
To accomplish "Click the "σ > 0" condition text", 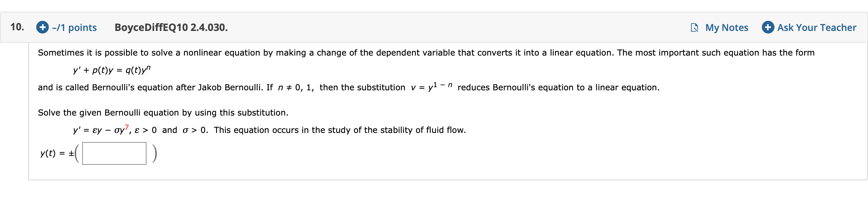I will (195, 130).
